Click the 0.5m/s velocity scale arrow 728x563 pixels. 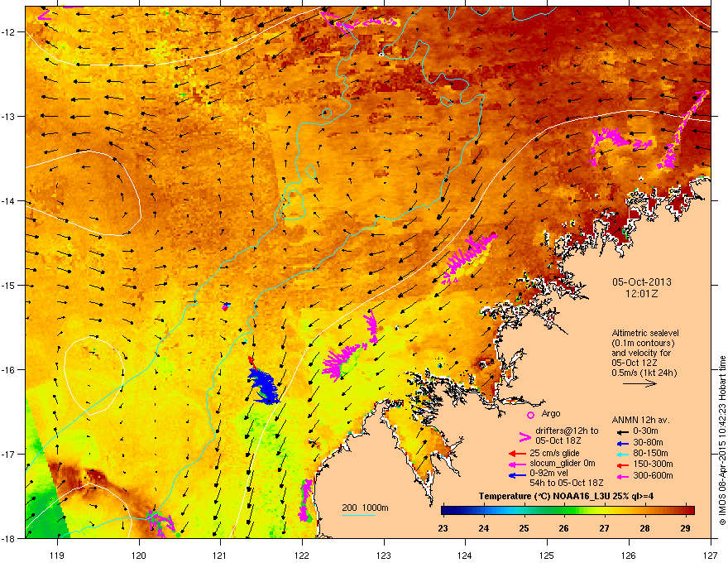click(x=639, y=383)
